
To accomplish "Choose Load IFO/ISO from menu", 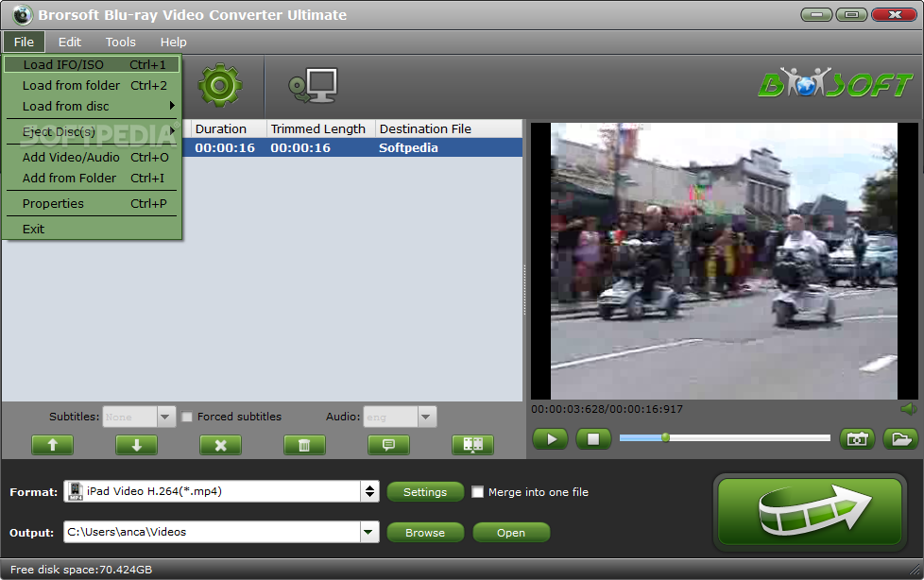I will 92,64.
